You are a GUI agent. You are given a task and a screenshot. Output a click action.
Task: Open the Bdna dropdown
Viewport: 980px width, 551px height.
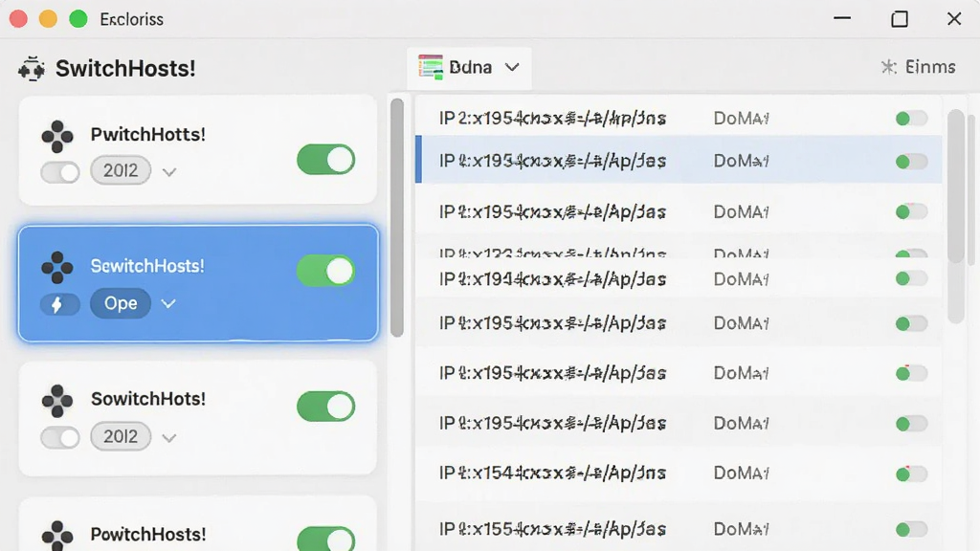click(x=469, y=68)
